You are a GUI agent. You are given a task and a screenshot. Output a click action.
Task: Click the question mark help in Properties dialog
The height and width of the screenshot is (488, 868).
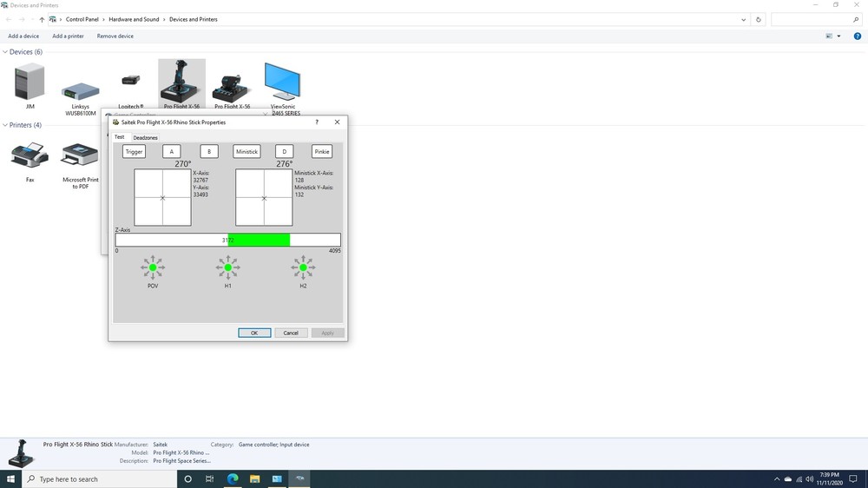[x=317, y=122]
